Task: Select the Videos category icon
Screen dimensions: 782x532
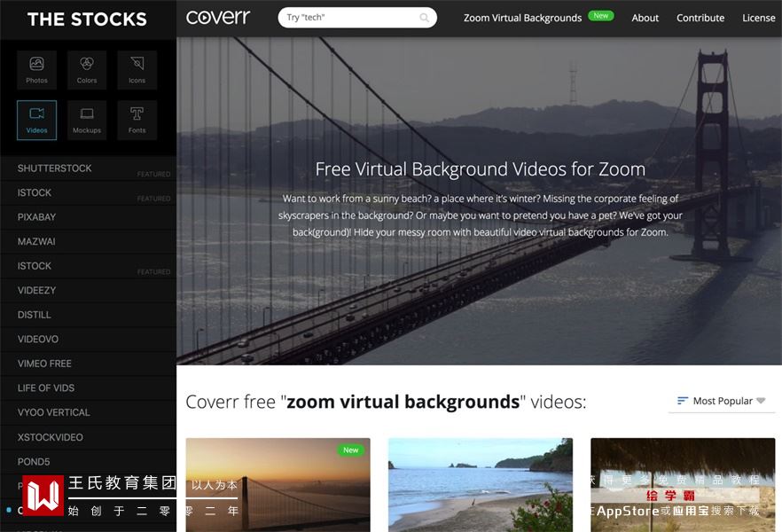Action: (37, 121)
